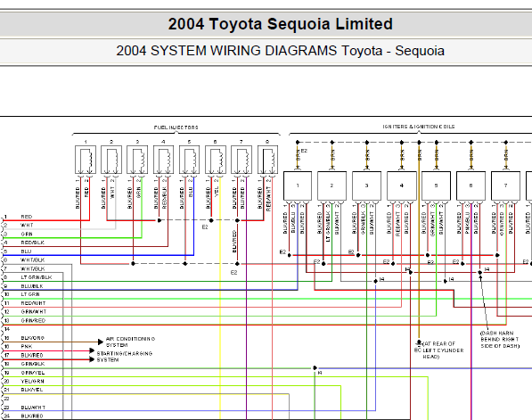This screenshot has height=420, width=532.
Task: Select pin 19 "GRN/YEL" wire label
Action: coord(33,373)
